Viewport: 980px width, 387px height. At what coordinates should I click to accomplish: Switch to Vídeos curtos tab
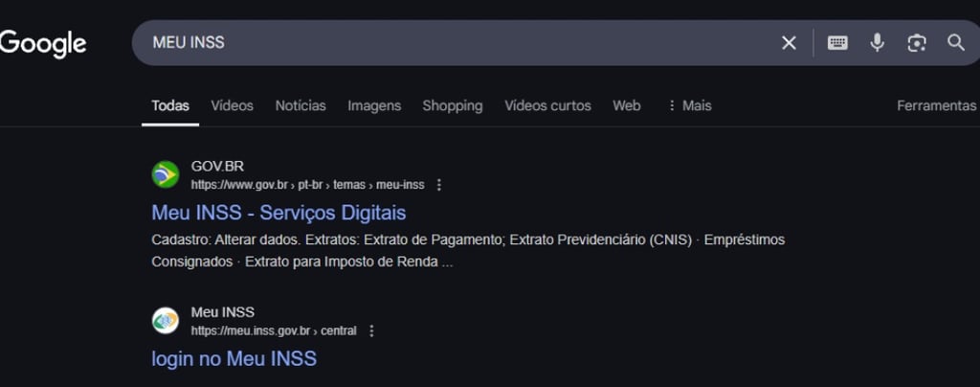point(547,105)
